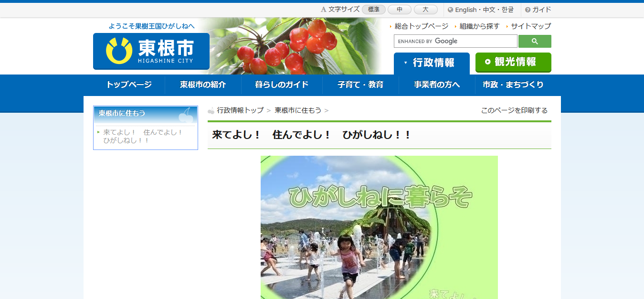Focus the Google search field
The height and width of the screenshot is (299, 644).
[455, 41]
